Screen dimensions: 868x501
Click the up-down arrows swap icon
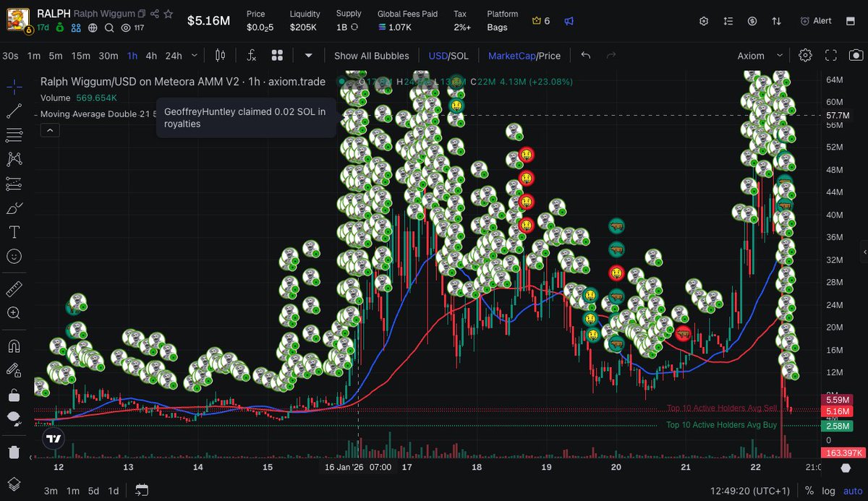[x=776, y=21]
